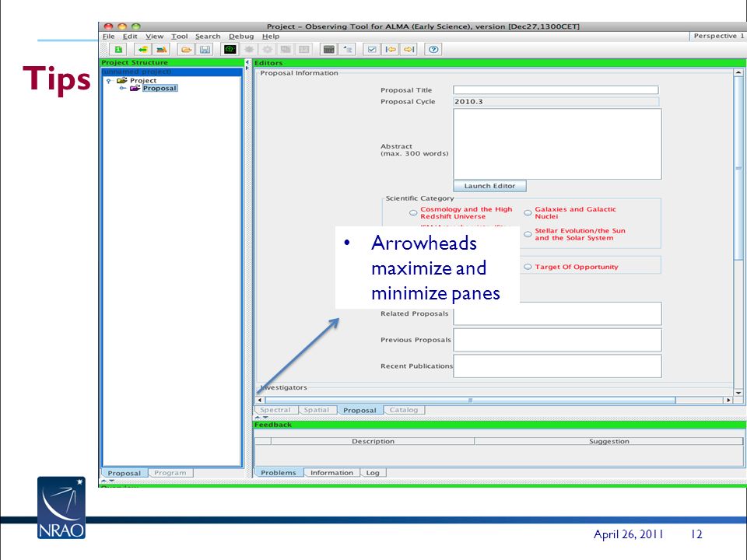
Task: Click the first greyed-out gear toolbar icon
Action: click(249, 50)
